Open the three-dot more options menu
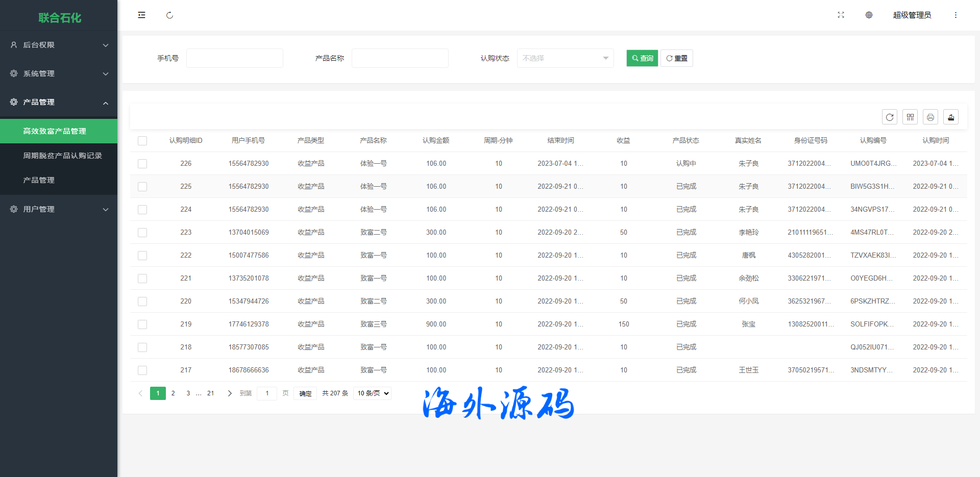This screenshot has width=980, height=477. pos(955,15)
